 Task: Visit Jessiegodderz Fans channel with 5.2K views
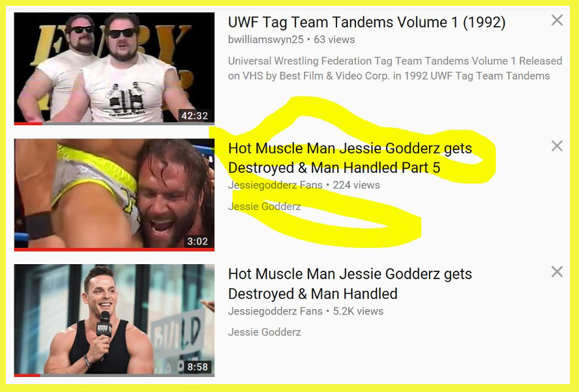[x=275, y=311]
